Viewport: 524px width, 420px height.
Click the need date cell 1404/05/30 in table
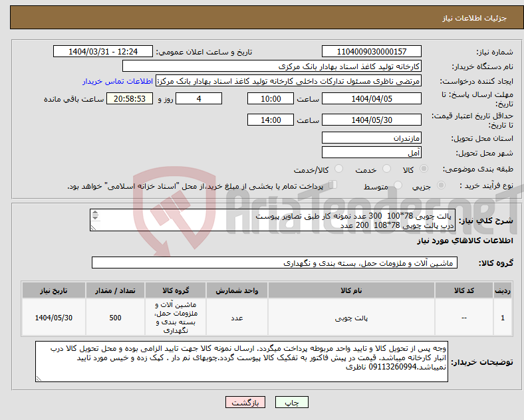coord(54,318)
